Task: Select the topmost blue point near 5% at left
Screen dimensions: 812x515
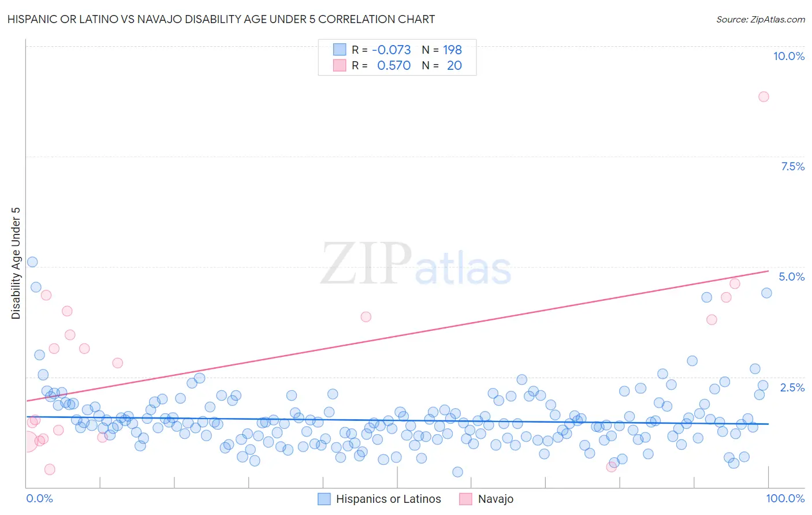Action: point(32,262)
